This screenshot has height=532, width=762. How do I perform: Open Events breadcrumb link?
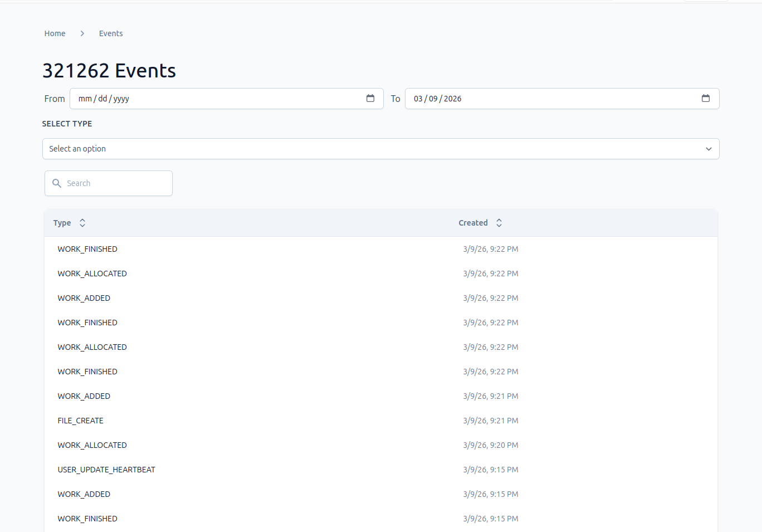click(111, 33)
